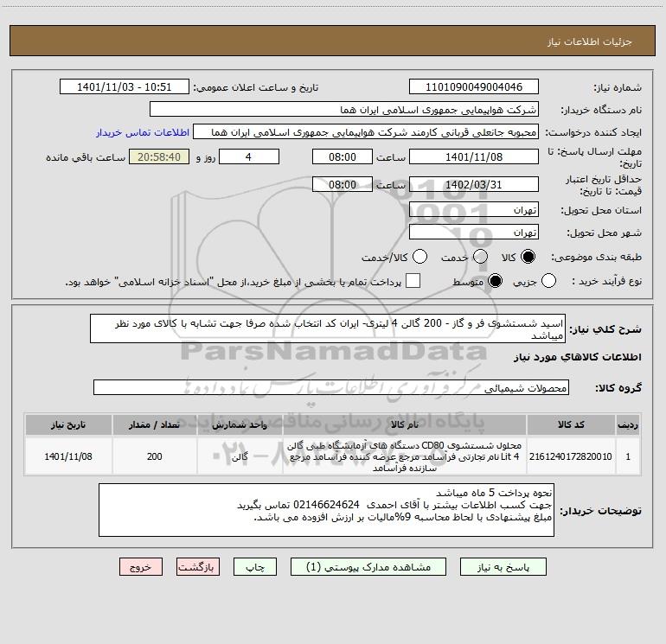Click the چاپ print button

tap(255, 567)
